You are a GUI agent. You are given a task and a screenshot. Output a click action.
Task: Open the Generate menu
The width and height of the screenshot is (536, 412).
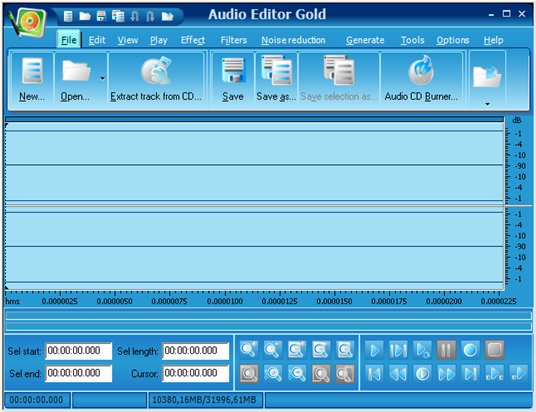pyautogui.click(x=365, y=40)
